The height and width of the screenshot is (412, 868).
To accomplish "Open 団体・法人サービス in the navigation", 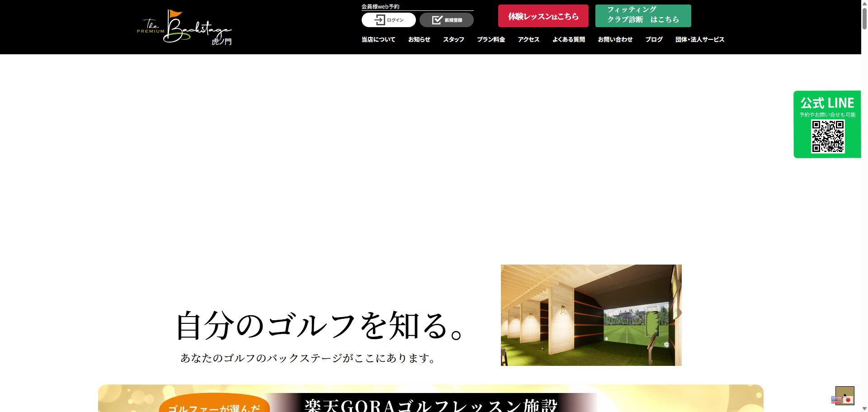I will pyautogui.click(x=699, y=40).
